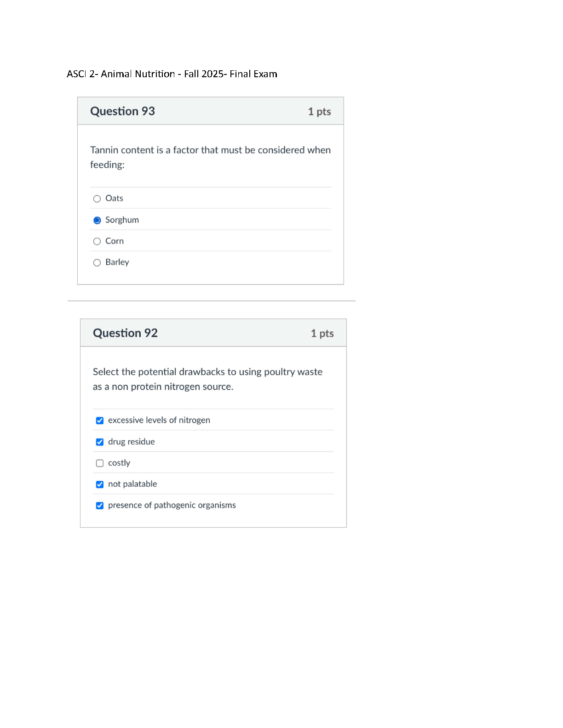This screenshot has height=728, width=563.
Task: Uncheck the 'excessive levels of nitrogen' checkbox
Action: 100,421
